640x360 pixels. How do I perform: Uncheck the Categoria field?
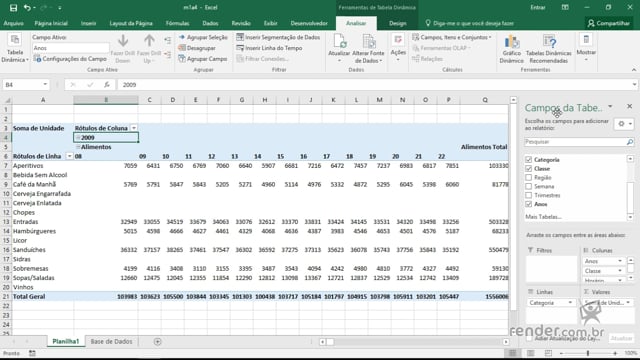coord(529,160)
